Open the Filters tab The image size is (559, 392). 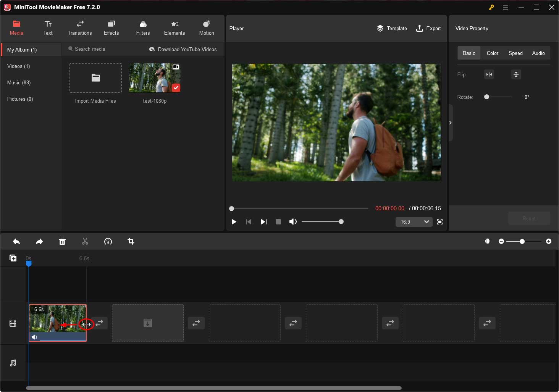(x=143, y=28)
